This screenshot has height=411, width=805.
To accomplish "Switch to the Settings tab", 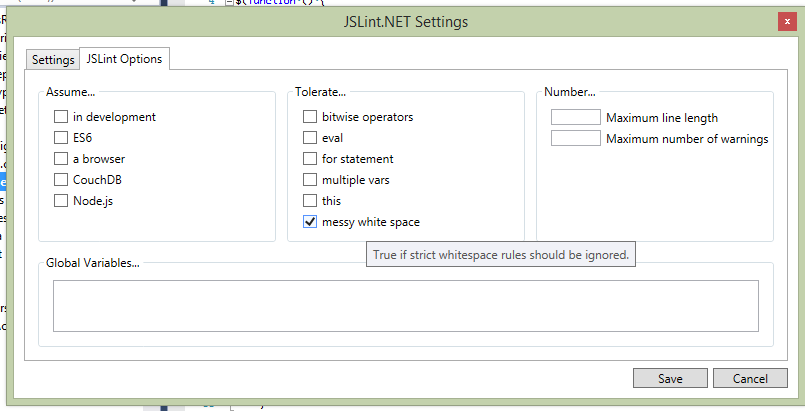I will (53, 60).
